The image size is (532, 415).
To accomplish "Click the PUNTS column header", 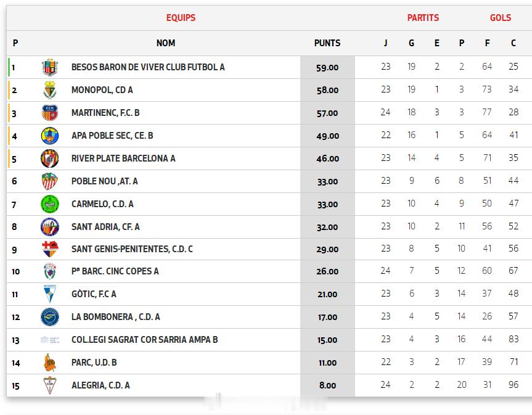I will coord(327,43).
